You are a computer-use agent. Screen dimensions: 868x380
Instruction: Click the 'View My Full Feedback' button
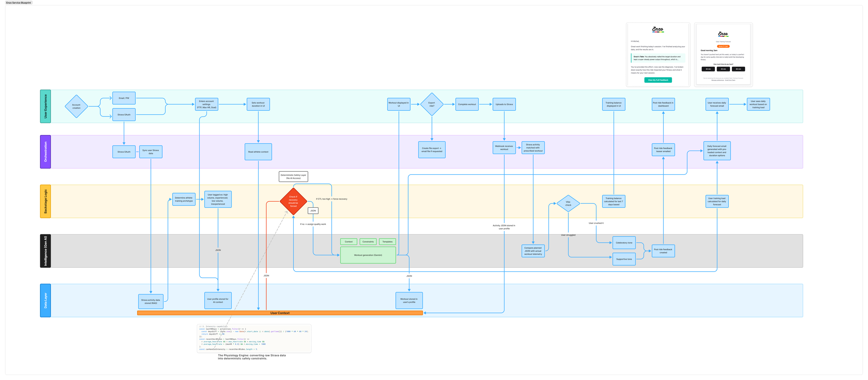(659, 80)
